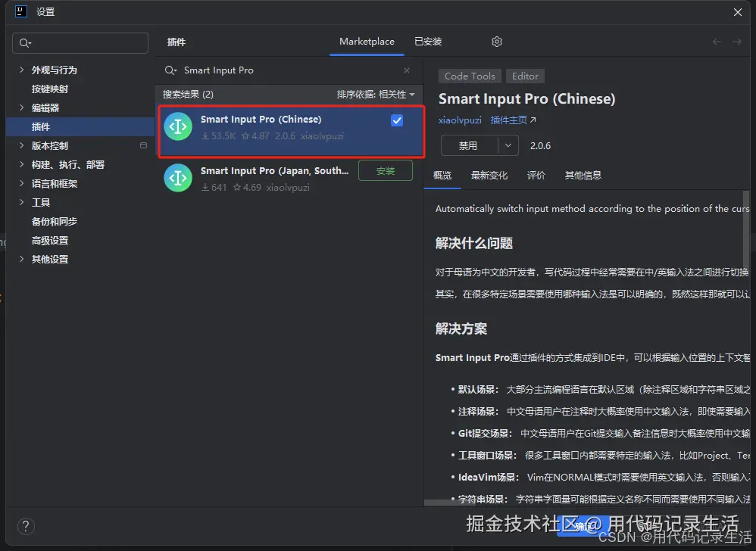Switch to 已安装 tab
This screenshot has height=551, width=756.
pos(428,42)
